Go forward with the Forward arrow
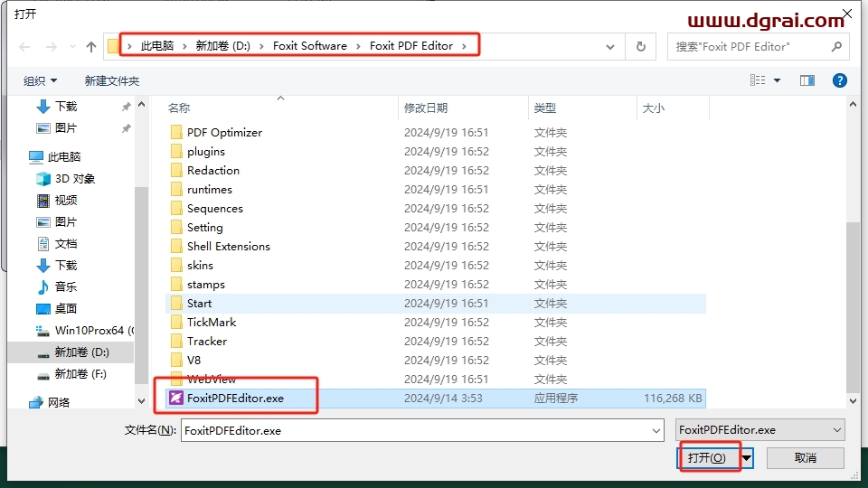The image size is (868, 488). (51, 47)
